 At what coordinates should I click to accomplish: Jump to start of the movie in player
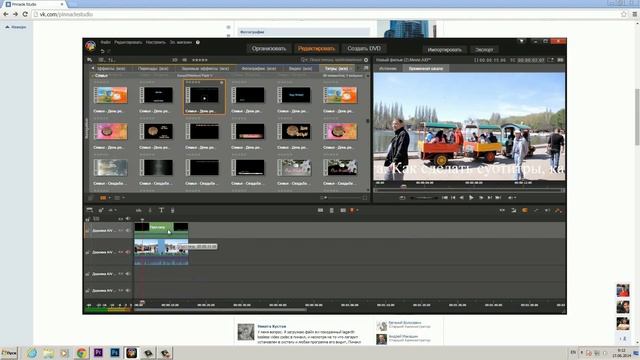pyautogui.click(x=444, y=198)
